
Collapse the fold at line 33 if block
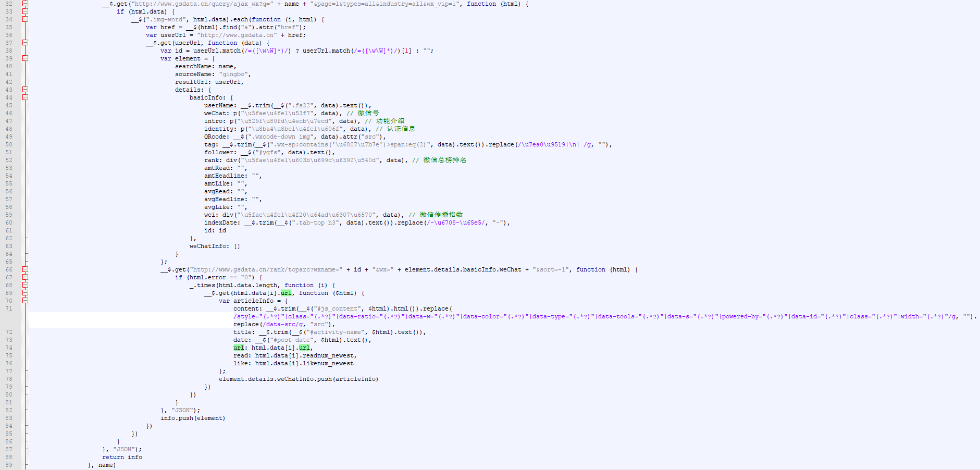(x=25, y=11)
